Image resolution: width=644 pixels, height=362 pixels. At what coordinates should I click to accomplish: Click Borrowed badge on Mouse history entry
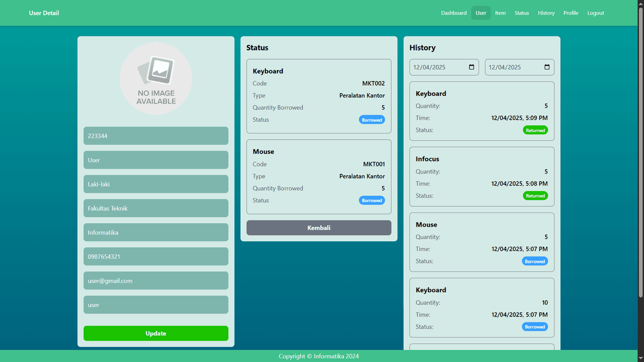pos(535,261)
